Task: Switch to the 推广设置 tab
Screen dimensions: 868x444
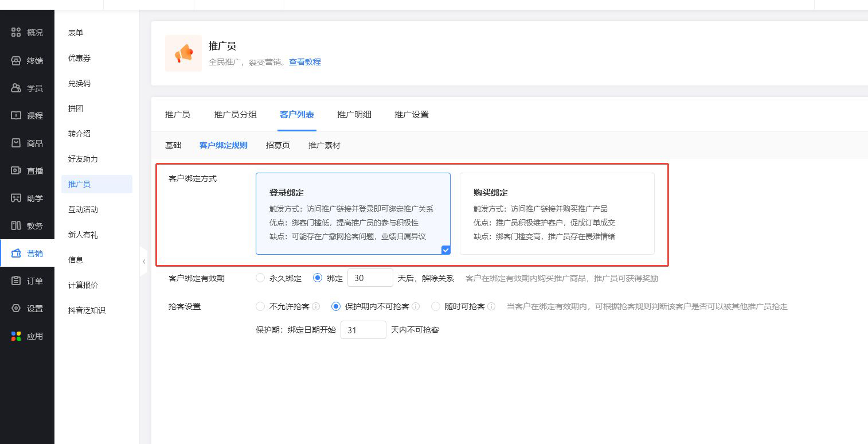Action: click(x=411, y=115)
